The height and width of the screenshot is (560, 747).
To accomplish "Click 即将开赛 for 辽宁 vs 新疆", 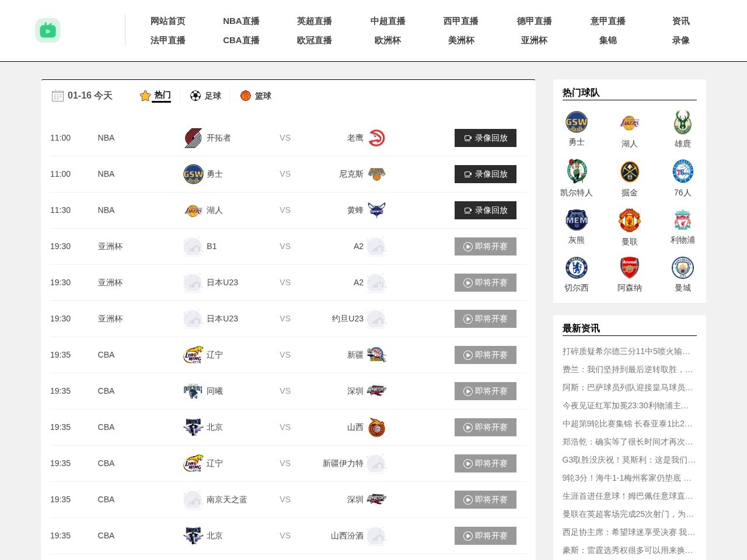I will click(485, 355).
